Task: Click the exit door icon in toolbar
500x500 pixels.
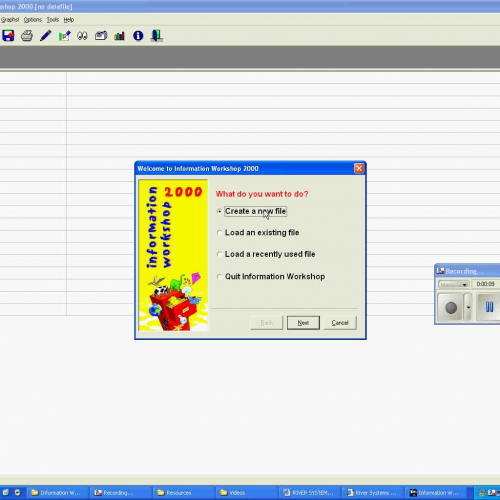Action: (x=156, y=35)
